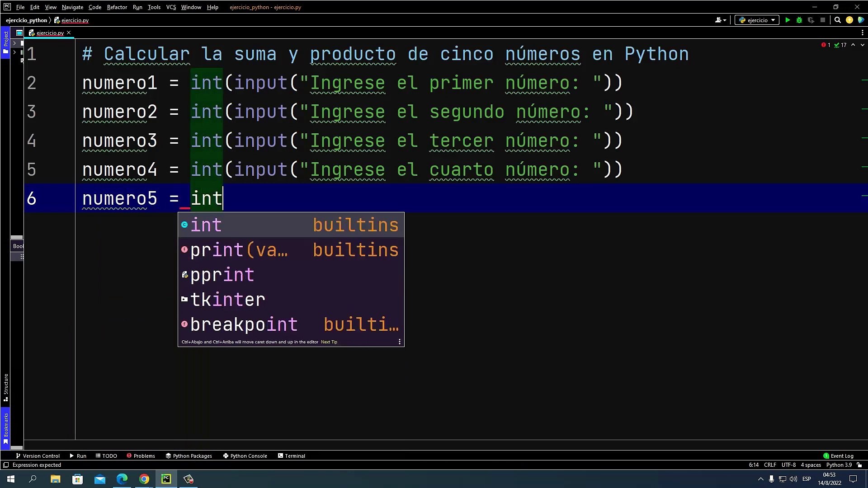Open the Python 3.9 interpreter selector
Screen dimensions: 868x488
(x=839, y=465)
